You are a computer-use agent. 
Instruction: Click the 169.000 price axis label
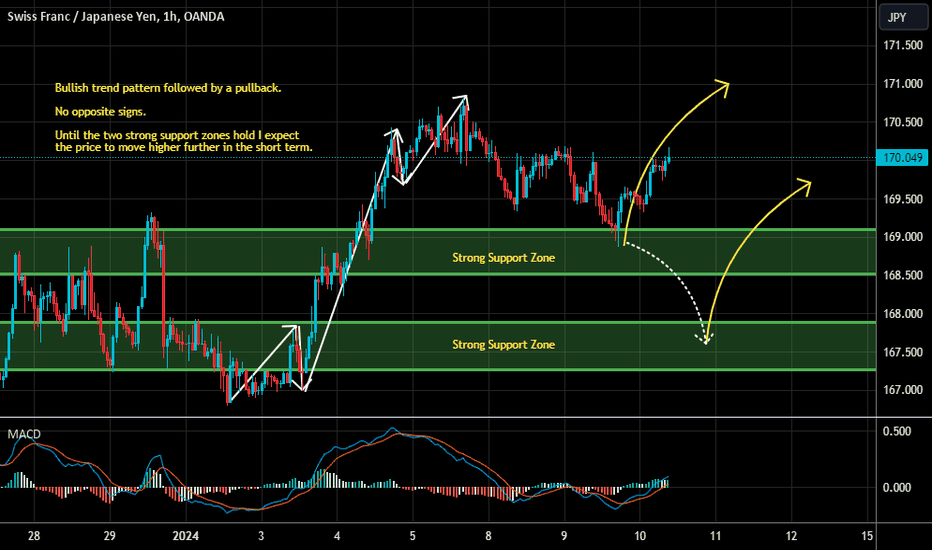[903, 237]
